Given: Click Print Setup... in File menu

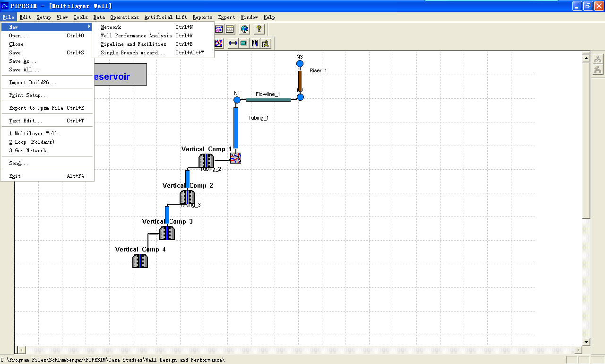Looking at the screenshot, I should click(x=47, y=95).
